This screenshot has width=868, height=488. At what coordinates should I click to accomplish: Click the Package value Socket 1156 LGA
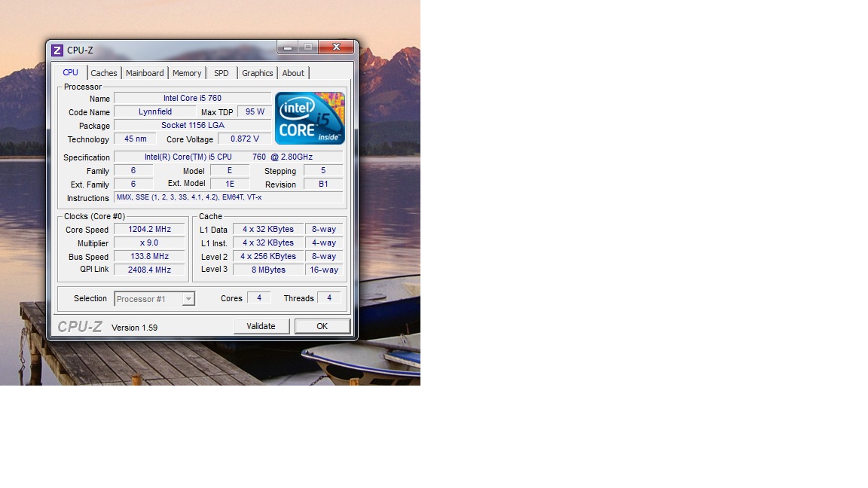click(192, 126)
